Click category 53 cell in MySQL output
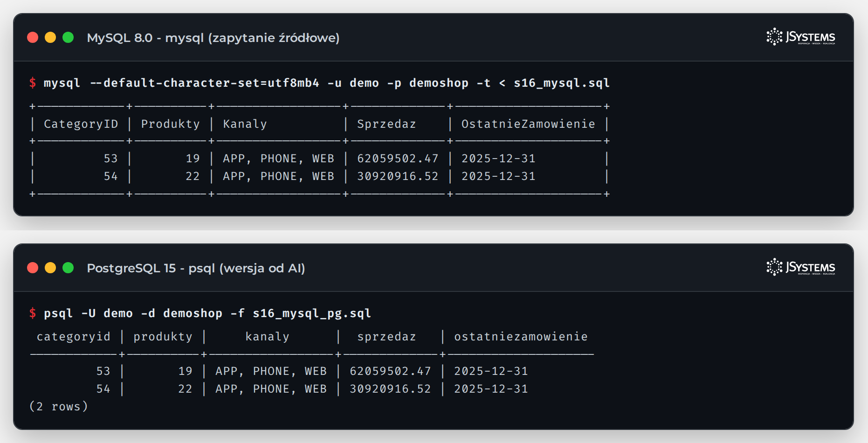Screen dimensions: 868x443 (x=110, y=159)
